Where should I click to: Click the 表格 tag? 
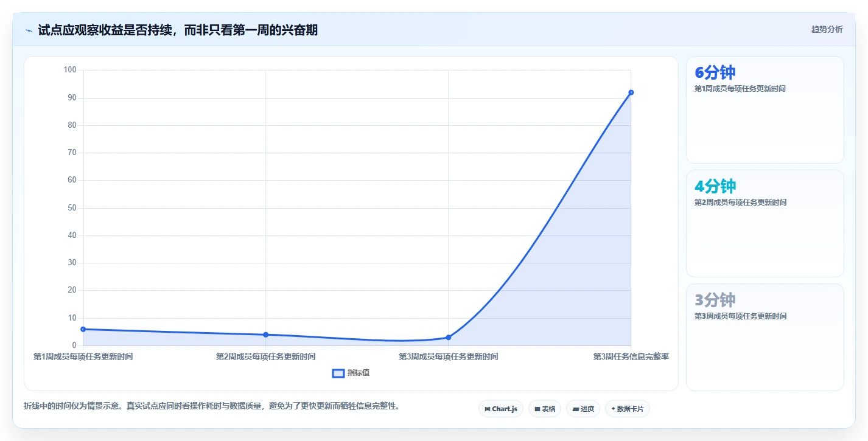tap(545, 409)
